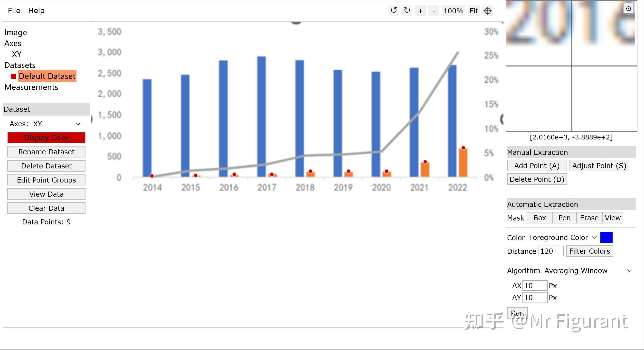
Task: Click the blue foreground color swatch
Action: 606,238
